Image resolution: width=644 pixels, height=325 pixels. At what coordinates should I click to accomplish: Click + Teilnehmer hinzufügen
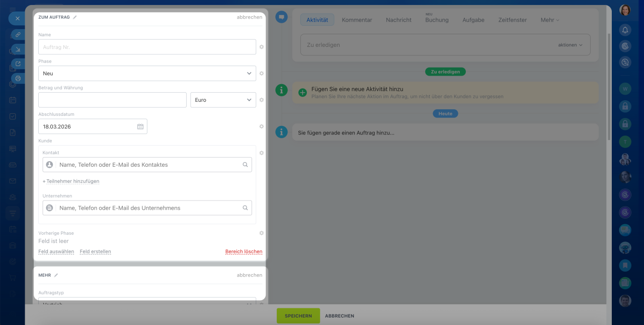[x=71, y=181]
